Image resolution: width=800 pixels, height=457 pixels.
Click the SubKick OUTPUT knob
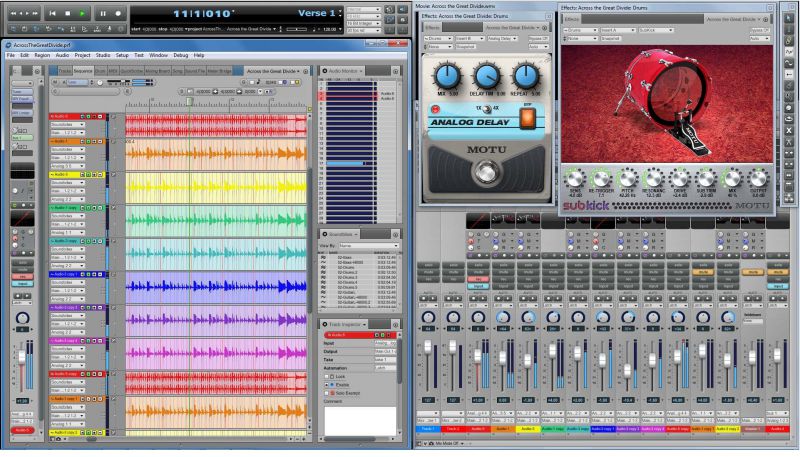point(758,179)
